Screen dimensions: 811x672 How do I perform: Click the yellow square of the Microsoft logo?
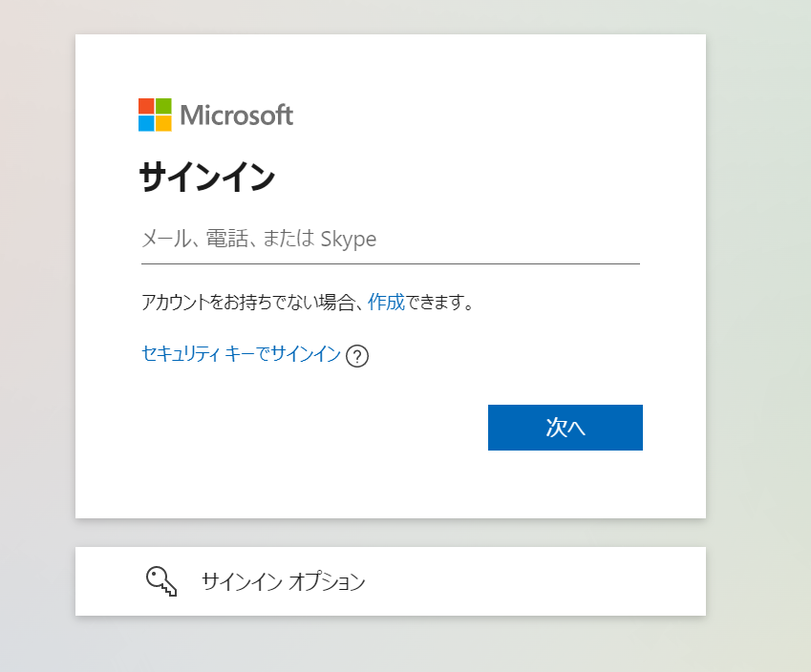click(163, 123)
